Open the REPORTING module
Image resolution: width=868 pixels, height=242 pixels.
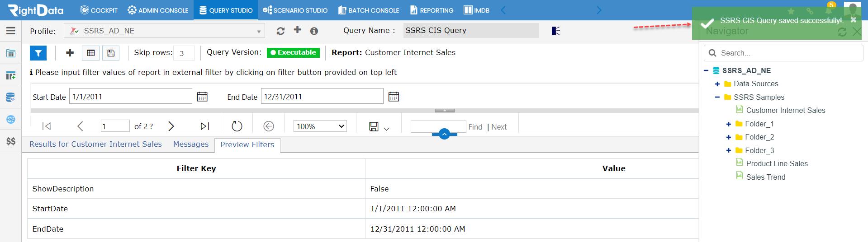[432, 10]
